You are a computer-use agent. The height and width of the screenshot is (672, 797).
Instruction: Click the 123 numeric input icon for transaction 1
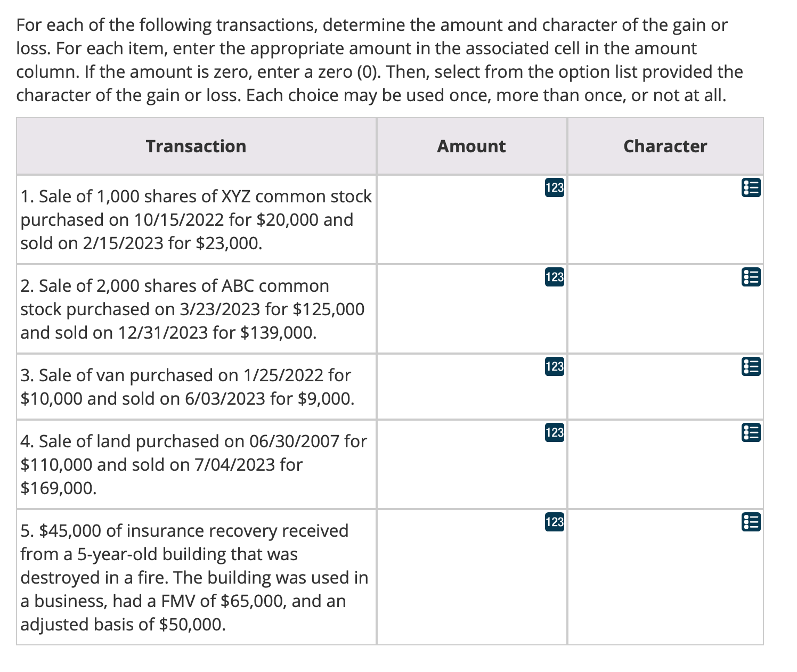(x=555, y=187)
